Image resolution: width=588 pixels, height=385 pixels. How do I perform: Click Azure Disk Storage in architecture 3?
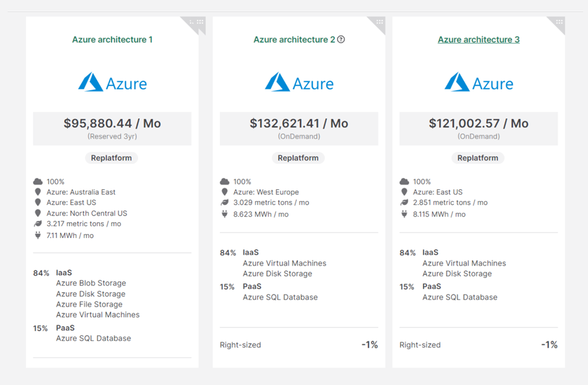pyautogui.click(x=457, y=274)
